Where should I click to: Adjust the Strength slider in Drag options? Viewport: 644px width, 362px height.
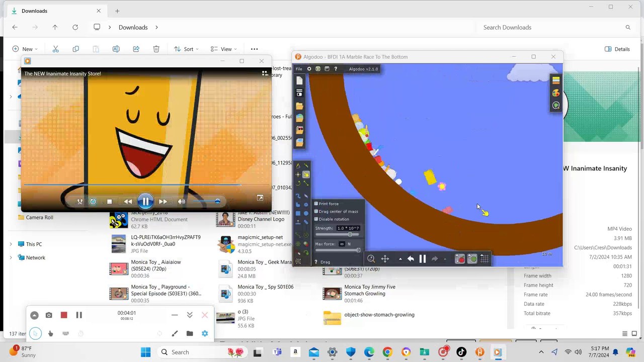[x=337, y=234]
